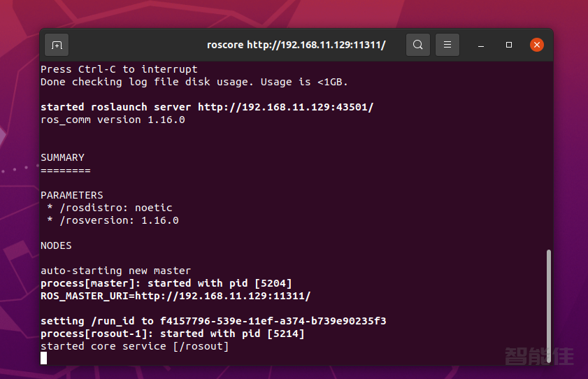Click the search magnifier icon
This screenshot has height=379, width=588.
pyautogui.click(x=417, y=45)
